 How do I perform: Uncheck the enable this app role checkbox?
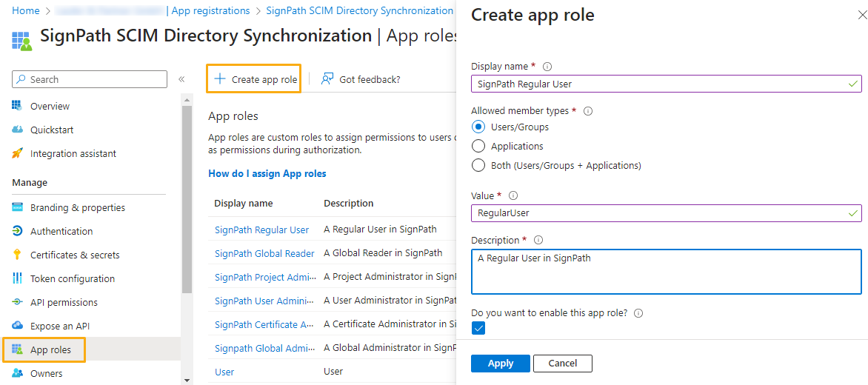[478, 329]
